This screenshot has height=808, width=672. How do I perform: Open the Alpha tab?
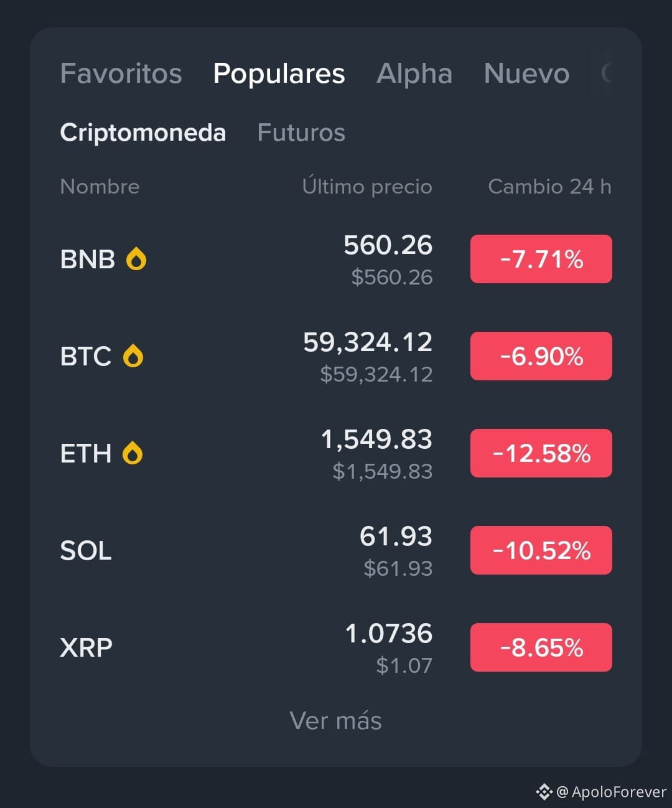click(414, 73)
